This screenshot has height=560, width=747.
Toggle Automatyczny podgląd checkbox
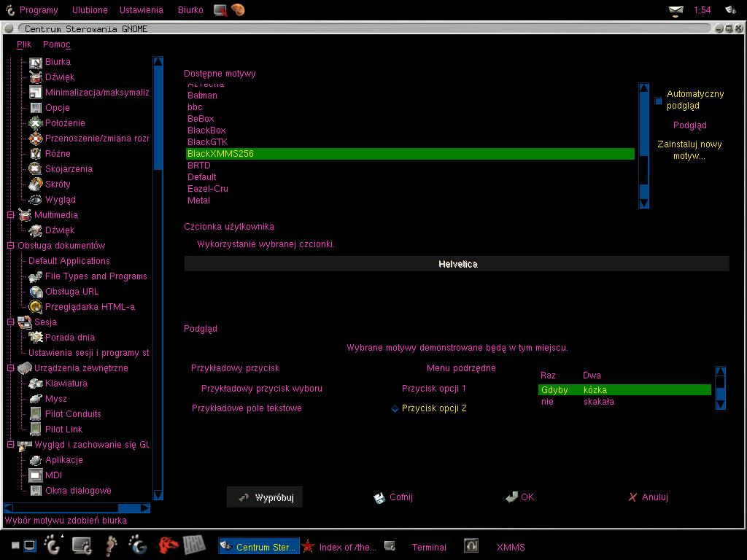tap(658, 101)
